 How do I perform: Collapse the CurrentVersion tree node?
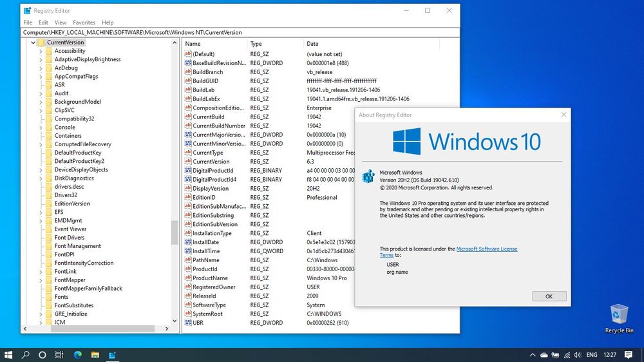click(33, 43)
